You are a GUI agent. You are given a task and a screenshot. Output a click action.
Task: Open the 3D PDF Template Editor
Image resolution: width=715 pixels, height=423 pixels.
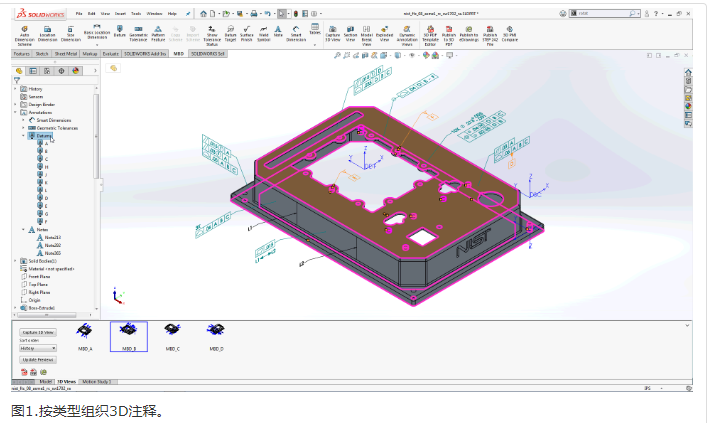pos(431,37)
